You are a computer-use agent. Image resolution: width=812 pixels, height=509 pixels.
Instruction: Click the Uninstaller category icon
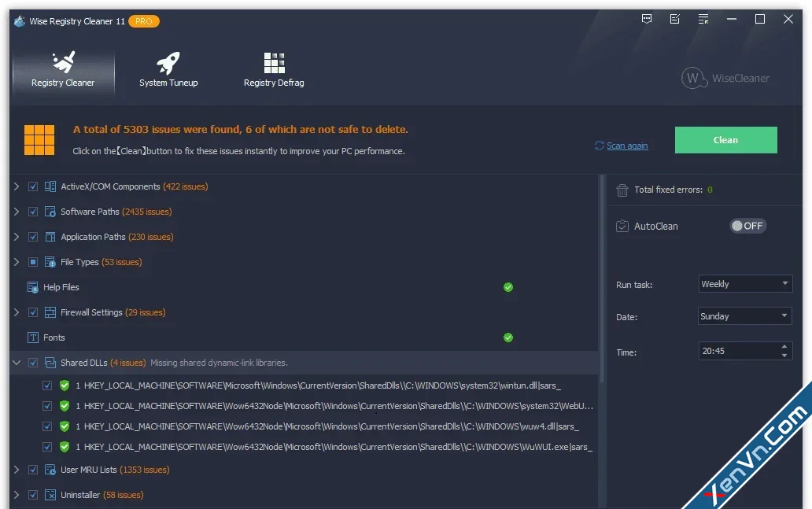point(50,495)
